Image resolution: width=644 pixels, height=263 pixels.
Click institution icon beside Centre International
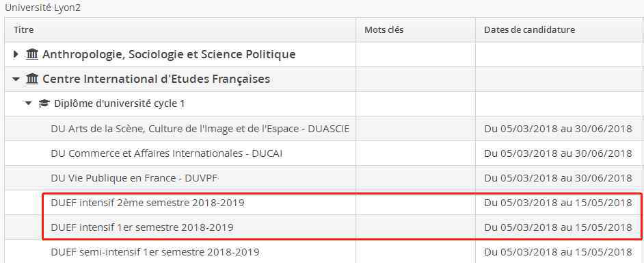[x=31, y=79]
